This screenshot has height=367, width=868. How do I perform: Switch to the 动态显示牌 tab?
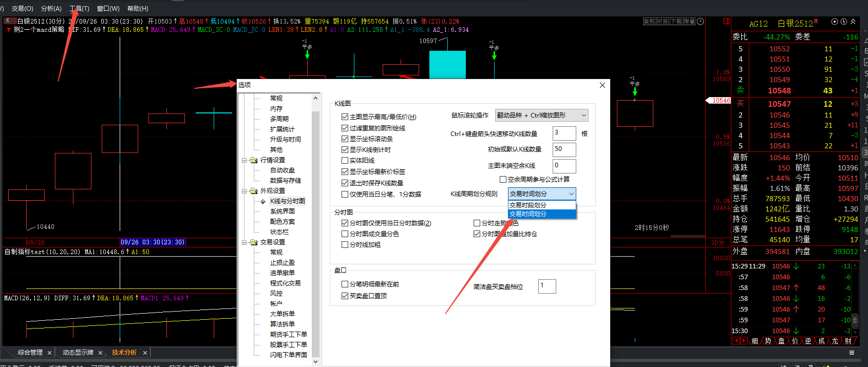point(78,353)
